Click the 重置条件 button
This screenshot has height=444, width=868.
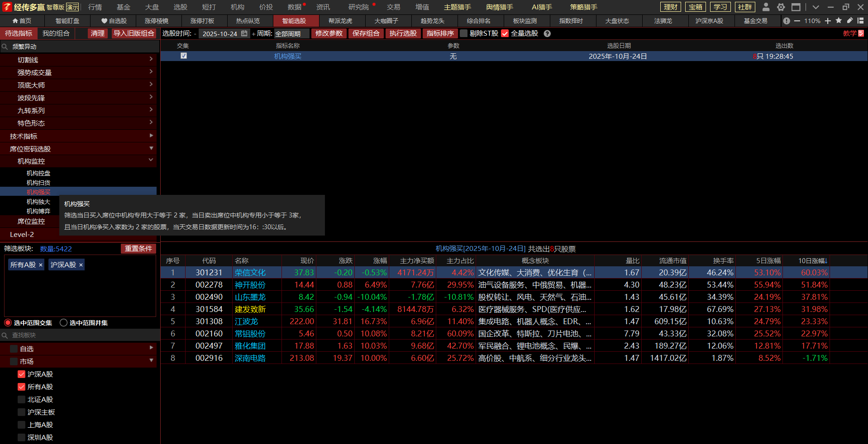tap(138, 249)
